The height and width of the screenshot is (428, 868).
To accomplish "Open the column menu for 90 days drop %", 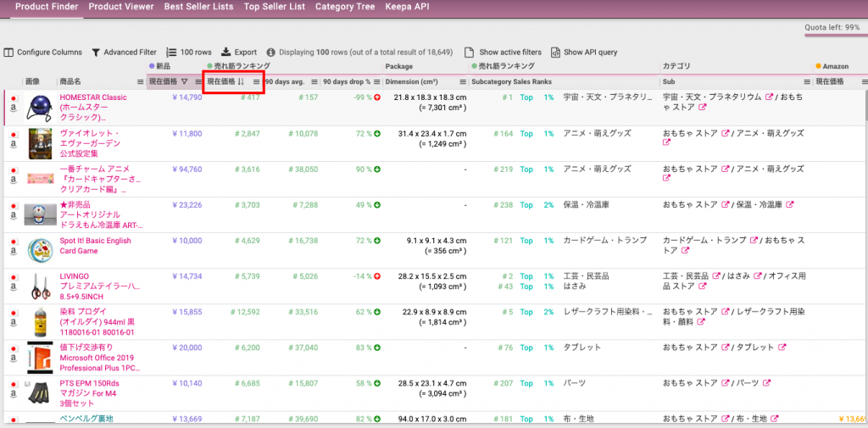I will pos(376,82).
